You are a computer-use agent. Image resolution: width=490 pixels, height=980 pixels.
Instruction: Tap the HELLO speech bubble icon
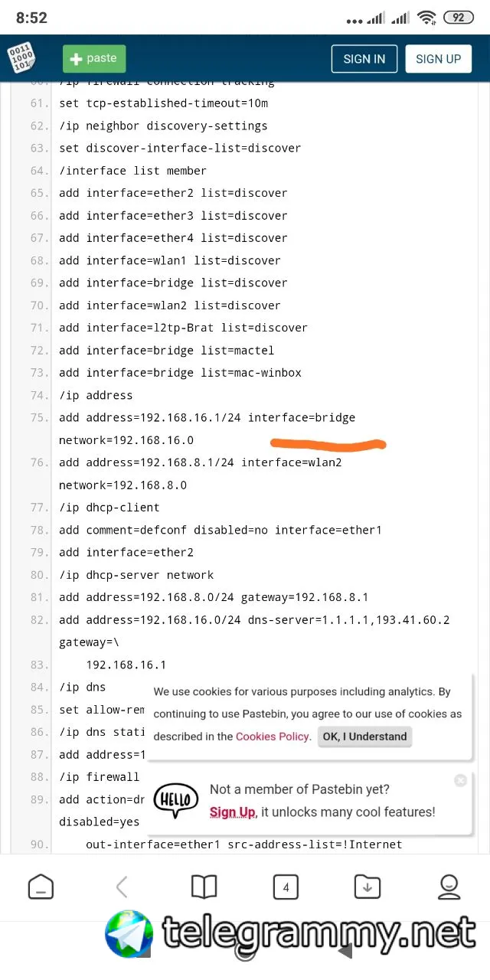coord(175,800)
